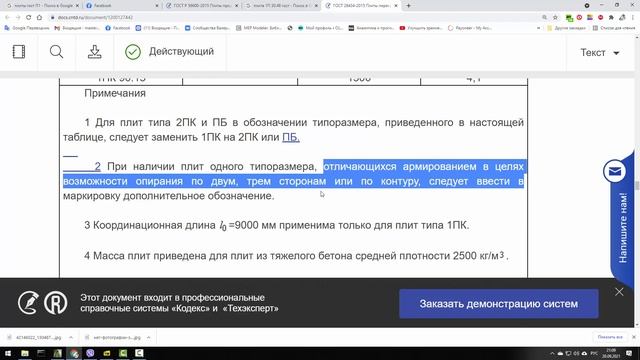
Task: Close the Кодекс promo banner
Action: pos(619,291)
